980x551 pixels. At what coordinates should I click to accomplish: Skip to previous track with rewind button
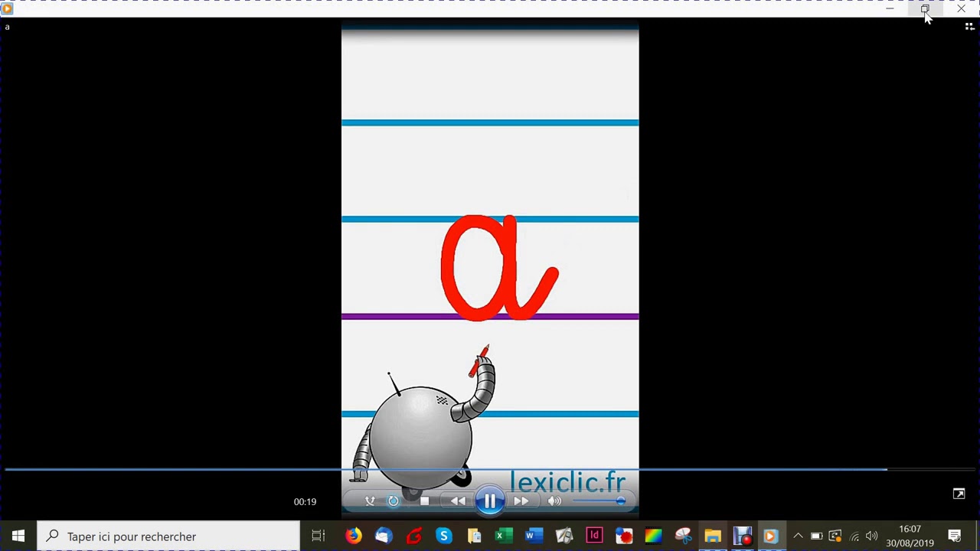coord(458,501)
